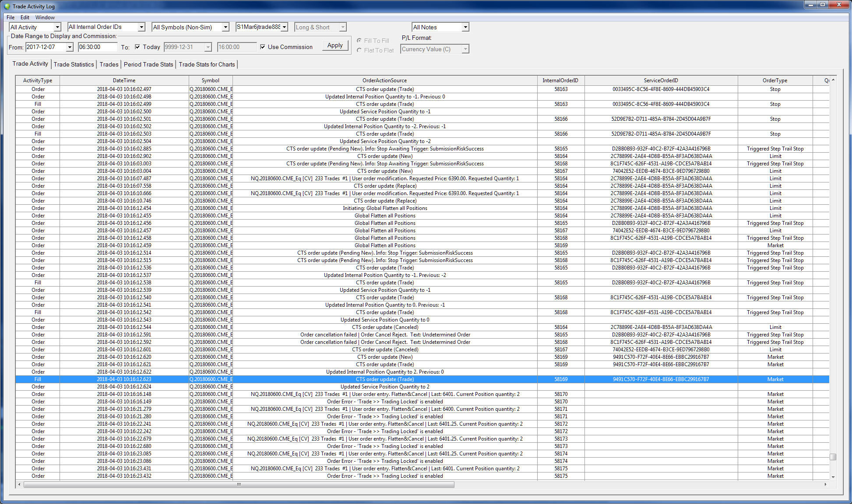The image size is (852, 504).
Task: Open the Edit menu
Action: (x=25, y=17)
